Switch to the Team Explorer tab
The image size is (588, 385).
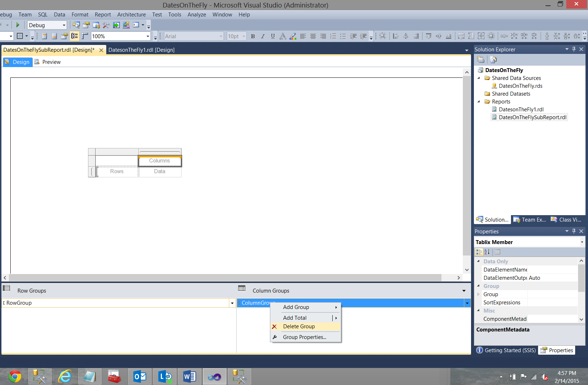point(530,220)
